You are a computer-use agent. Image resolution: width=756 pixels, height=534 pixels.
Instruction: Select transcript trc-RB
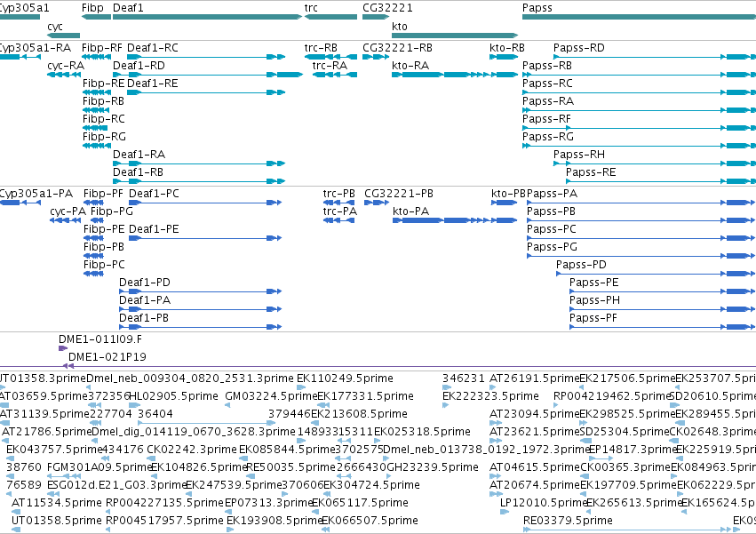pos(330,57)
